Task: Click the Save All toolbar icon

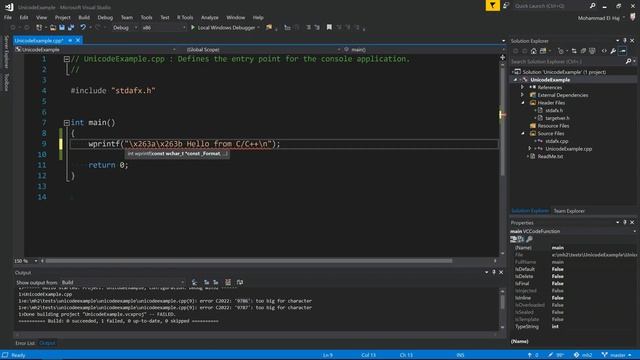Action: coord(71,28)
